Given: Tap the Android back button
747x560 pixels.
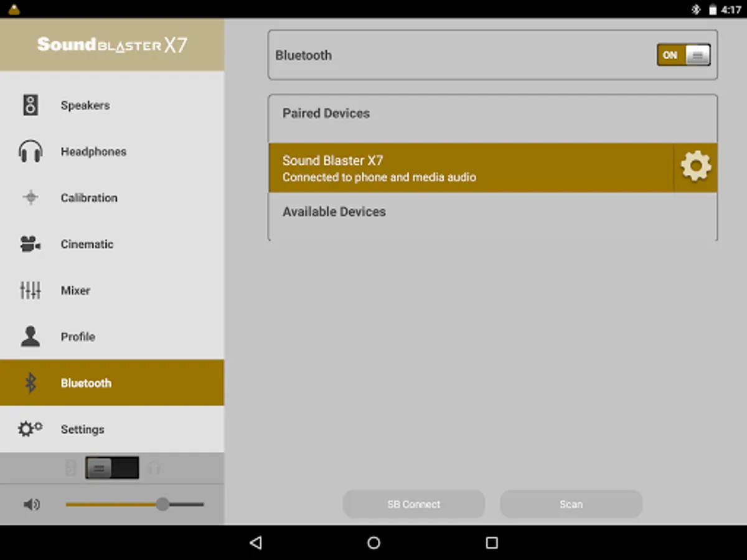Looking at the screenshot, I should pyautogui.click(x=255, y=543).
